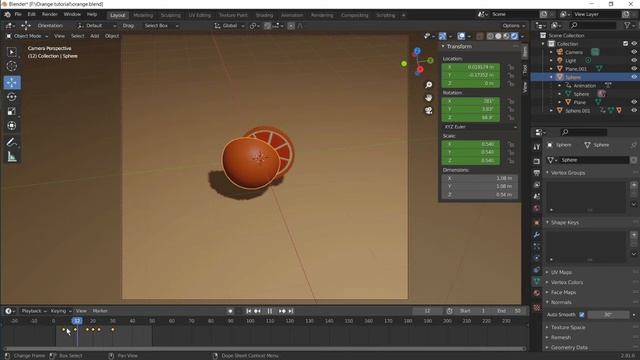Open the Add menu in viewport header
640x360 pixels.
click(x=95, y=36)
